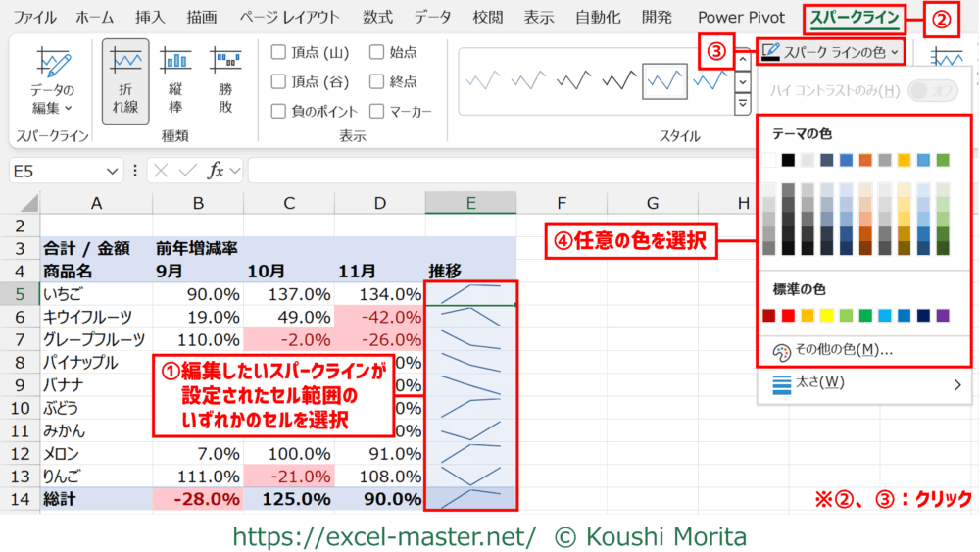The width and height of the screenshot is (980, 552).
Task: Choose the first sparkline style thumbnail in gallery
Action: [x=488, y=80]
